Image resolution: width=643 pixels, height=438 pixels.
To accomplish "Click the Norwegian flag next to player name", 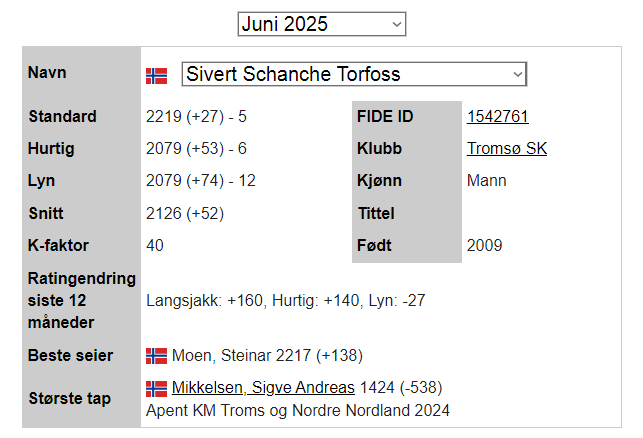I will click(x=156, y=75).
